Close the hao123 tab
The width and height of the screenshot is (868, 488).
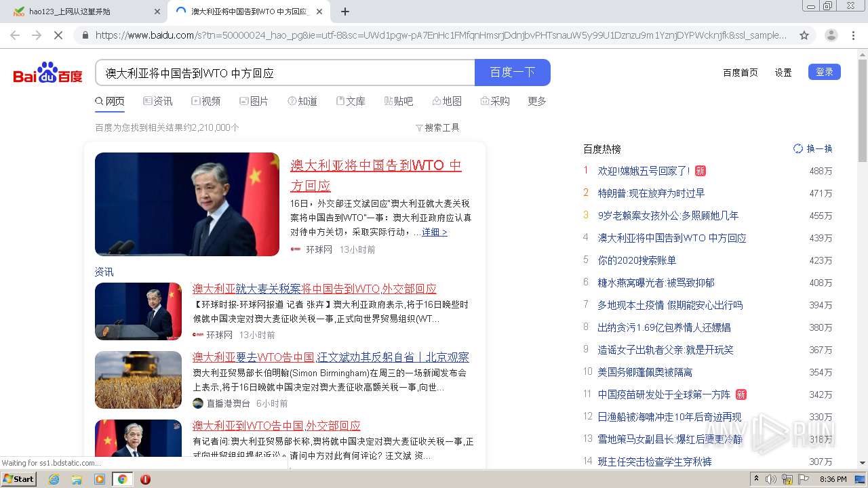click(x=157, y=12)
